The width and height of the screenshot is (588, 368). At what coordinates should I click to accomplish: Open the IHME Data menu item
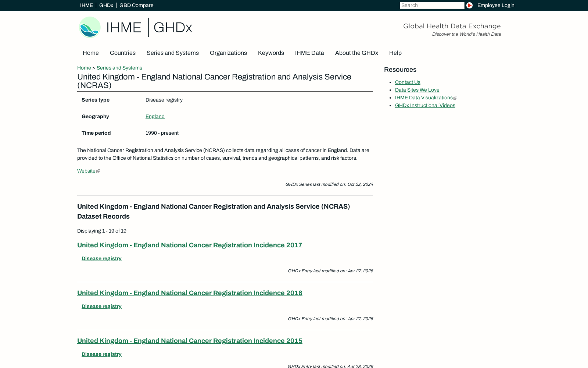point(309,53)
